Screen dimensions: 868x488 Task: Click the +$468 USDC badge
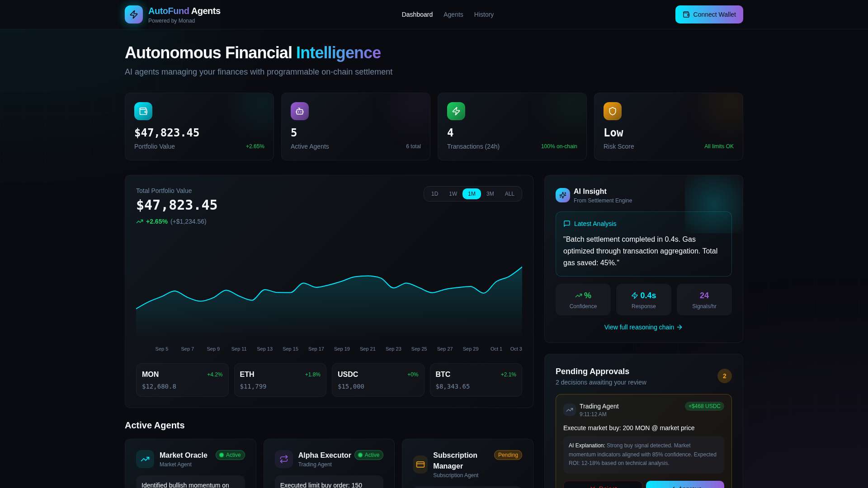pyautogui.click(x=704, y=406)
